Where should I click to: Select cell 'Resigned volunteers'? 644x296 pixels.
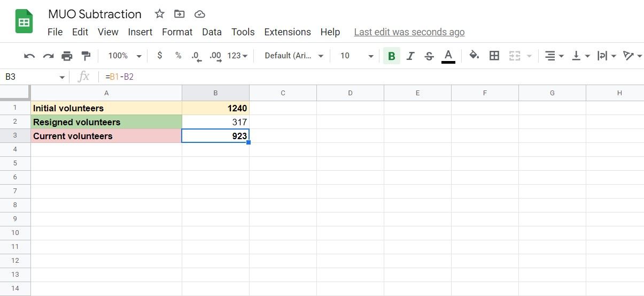coord(106,122)
